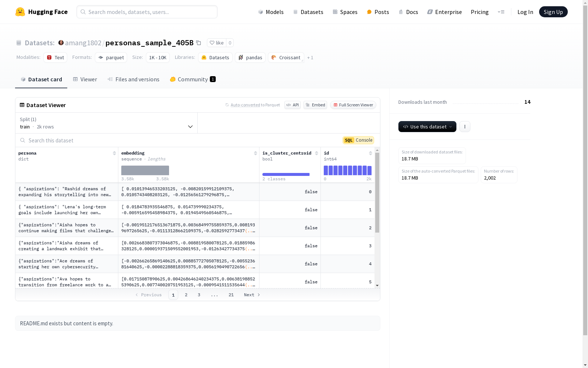Go to Datasets in top navigation
This screenshot has width=588, height=368.
(x=308, y=12)
